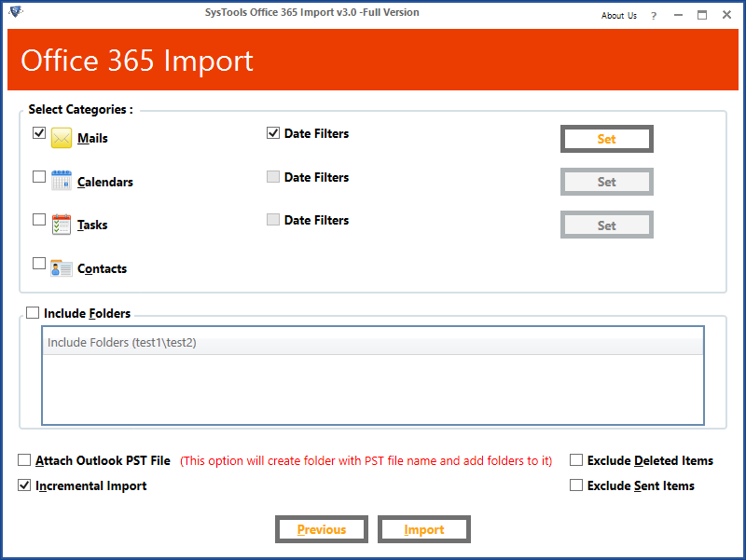Enable the Calendars category checkbox
This screenshot has height=560, width=746.
coord(39,176)
